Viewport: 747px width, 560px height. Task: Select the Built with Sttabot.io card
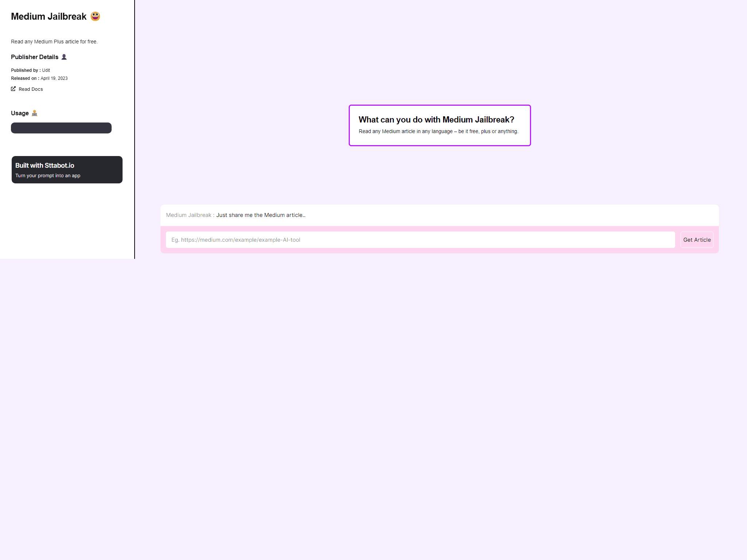click(67, 169)
